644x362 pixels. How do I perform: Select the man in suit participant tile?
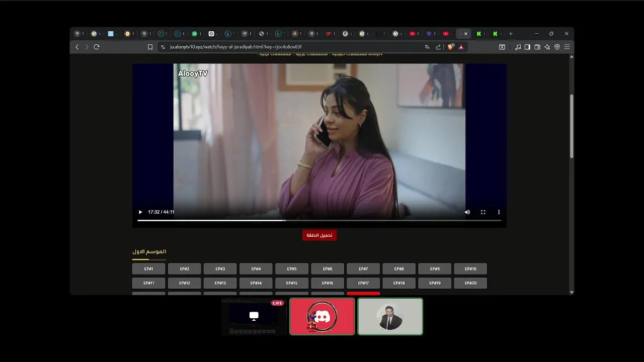[x=390, y=316]
